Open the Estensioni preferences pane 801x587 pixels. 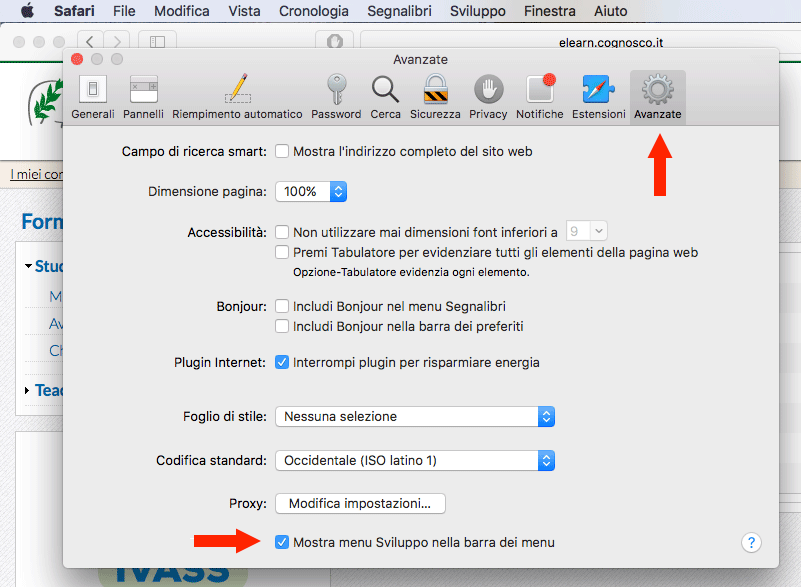click(599, 97)
